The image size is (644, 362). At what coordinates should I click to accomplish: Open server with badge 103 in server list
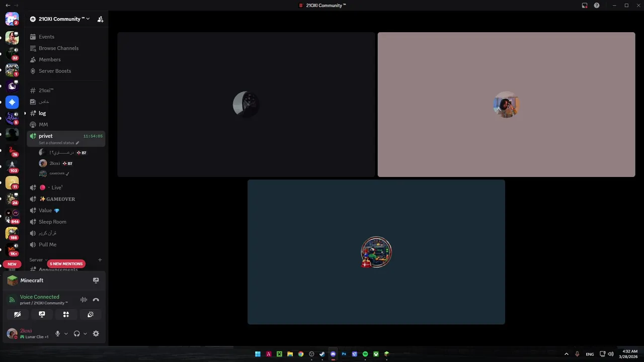coord(12,166)
